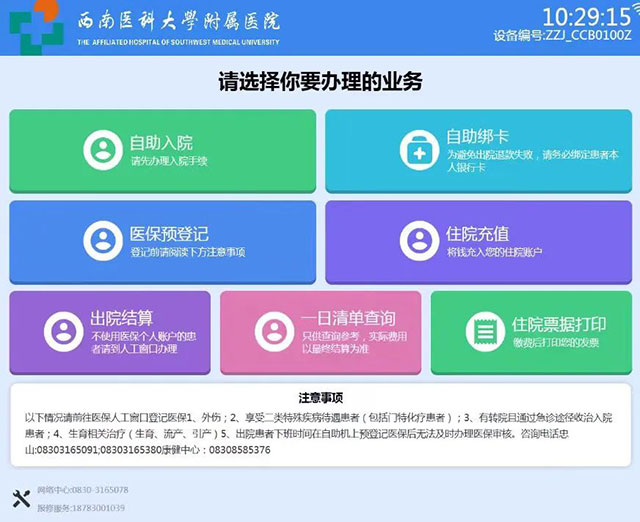Screen dimensions: 640x522
Task: Click the subtitle 将钱充入您的住院账户
Action: click(x=494, y=252)
